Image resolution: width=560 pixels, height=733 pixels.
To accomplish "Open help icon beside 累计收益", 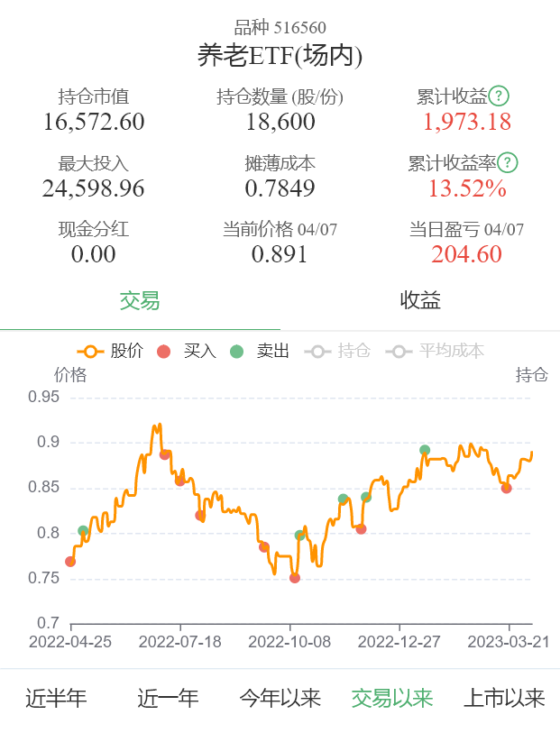I will pos(499,96).
